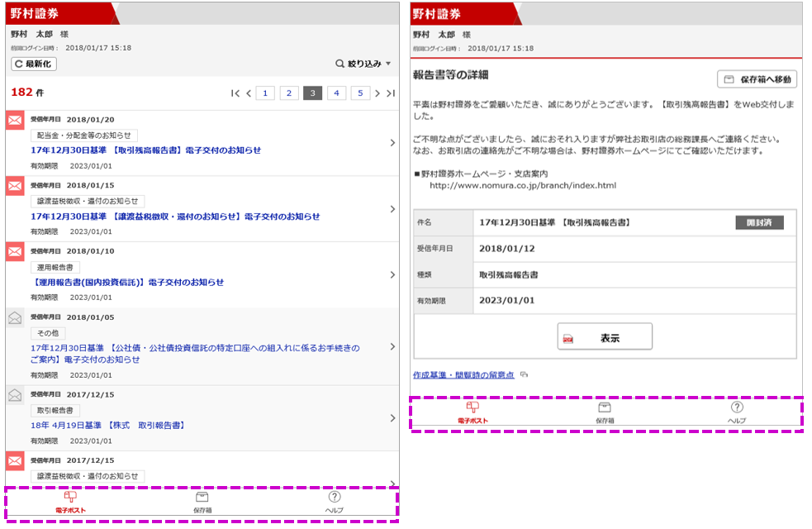Select current page 3 in pagination
Image resolution: width=812 pixels, height=529 pixels.
[x=313, y=93]
